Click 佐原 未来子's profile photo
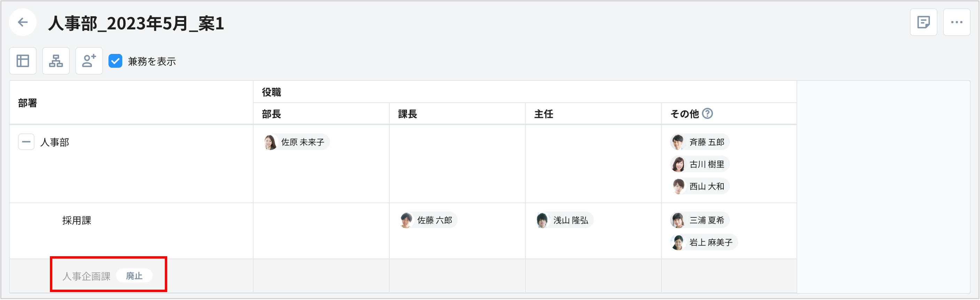Viewport: 980px width, 300px height. 270,141
